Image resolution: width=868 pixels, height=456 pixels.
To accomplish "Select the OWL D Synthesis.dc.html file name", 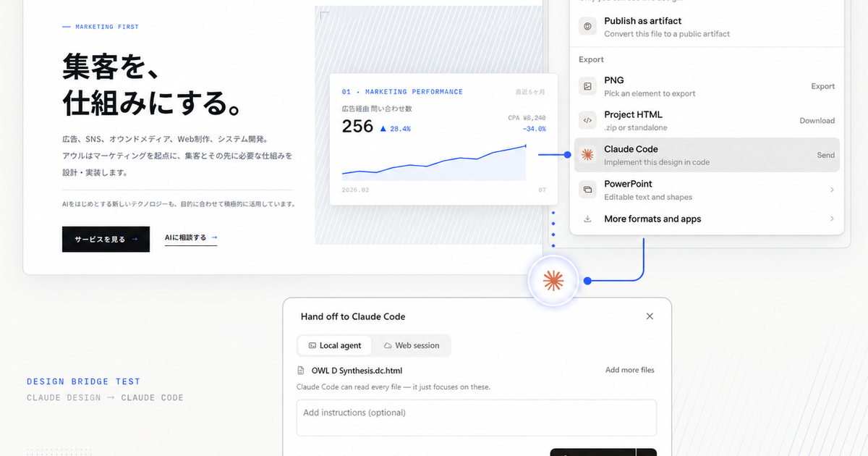I will click(x=357, y=371).
